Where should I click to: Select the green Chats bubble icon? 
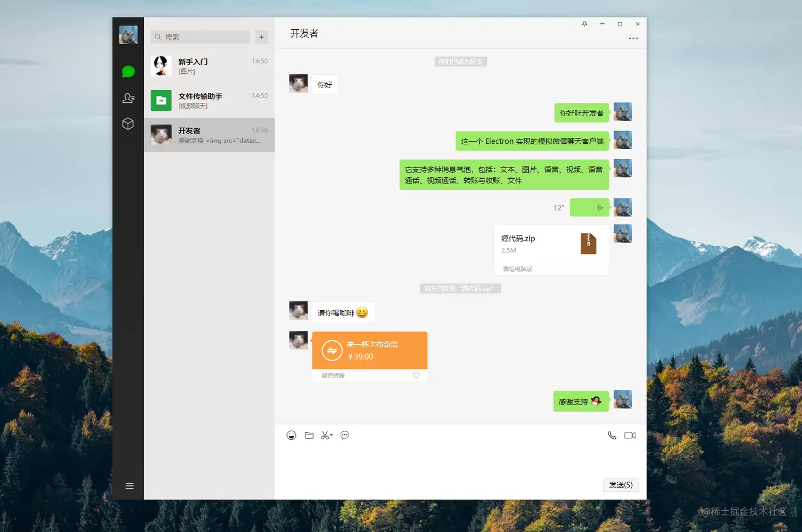point(128,71)
